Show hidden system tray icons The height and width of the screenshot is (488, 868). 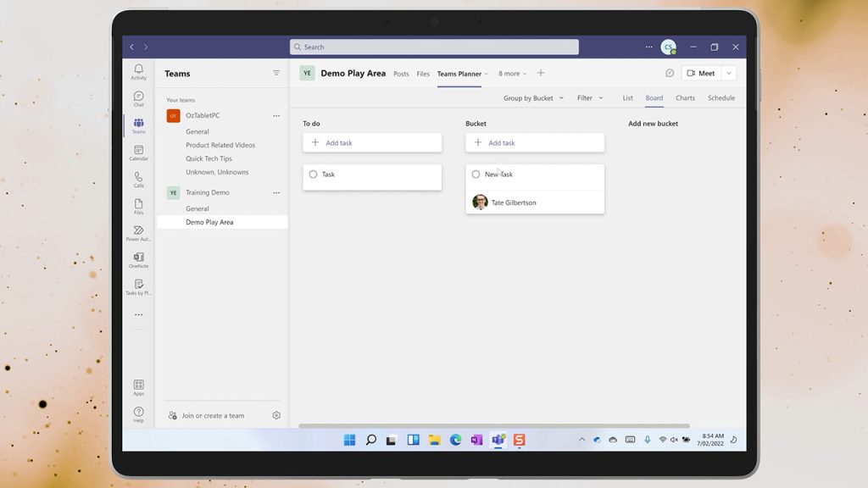coord(581,440)
